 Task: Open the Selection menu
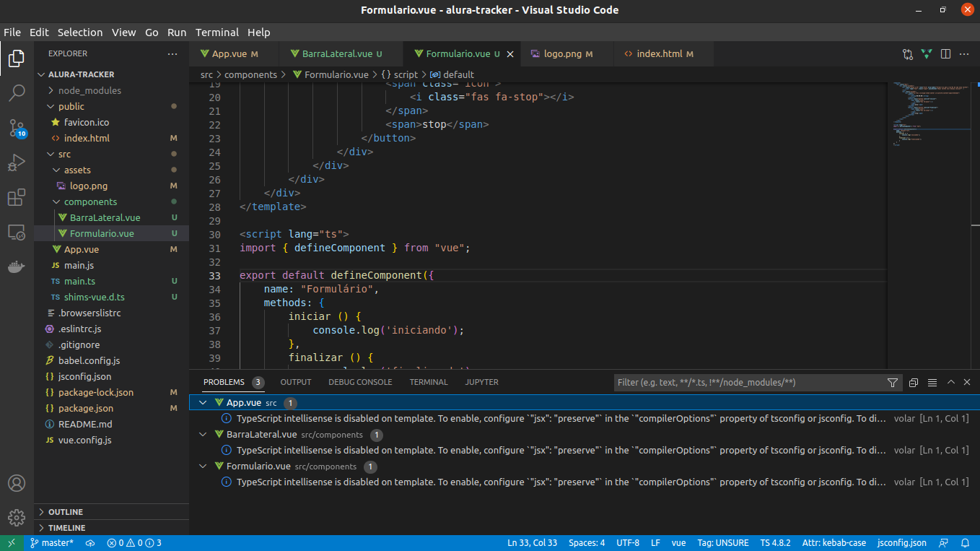point(80,32)
